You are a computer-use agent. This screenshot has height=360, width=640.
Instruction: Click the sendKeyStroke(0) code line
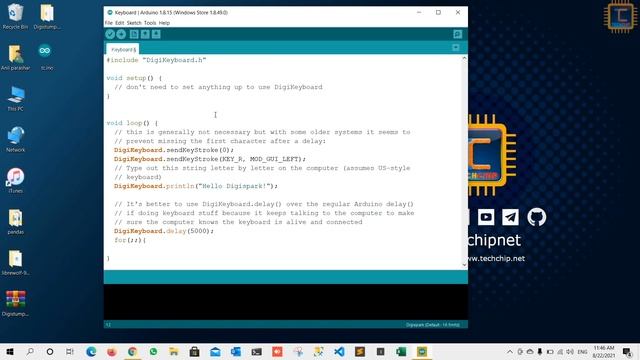point(174,150)
